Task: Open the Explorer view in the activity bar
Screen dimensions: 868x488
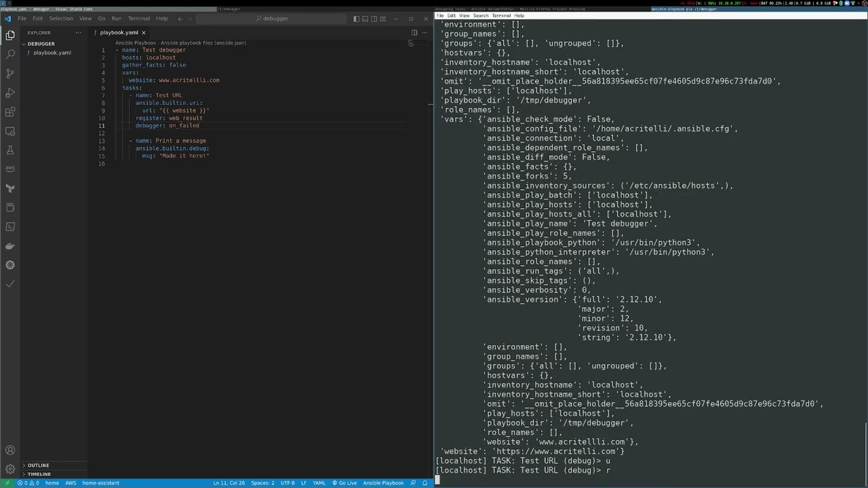Action: [10, 35]
